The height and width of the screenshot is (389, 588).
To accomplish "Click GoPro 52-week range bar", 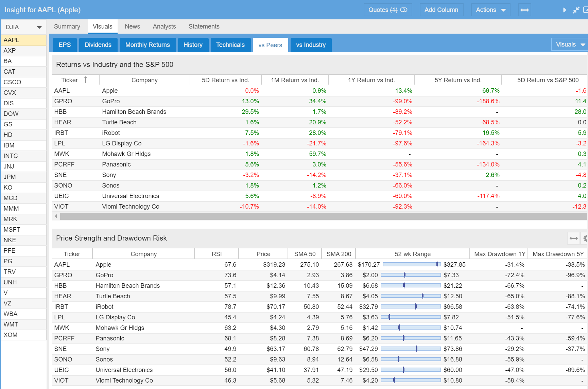I will 411,275.
